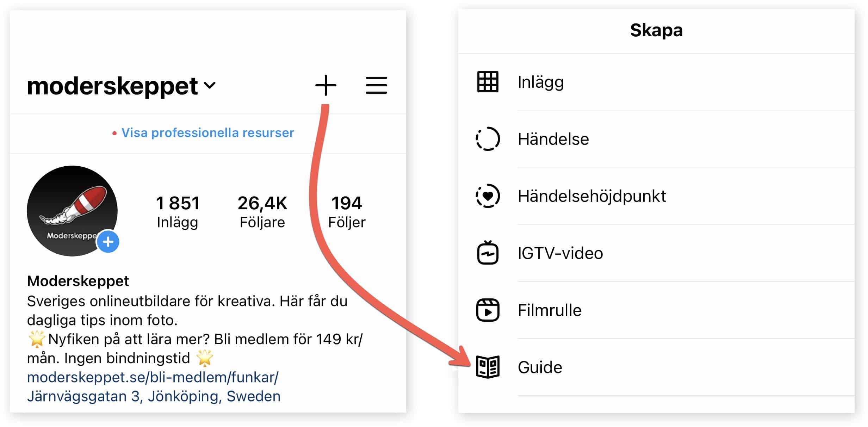The image size is (868, 427).
Task: Choose Händelsehöjdpunkt in the Skapa menu
Action: (656, 196)
